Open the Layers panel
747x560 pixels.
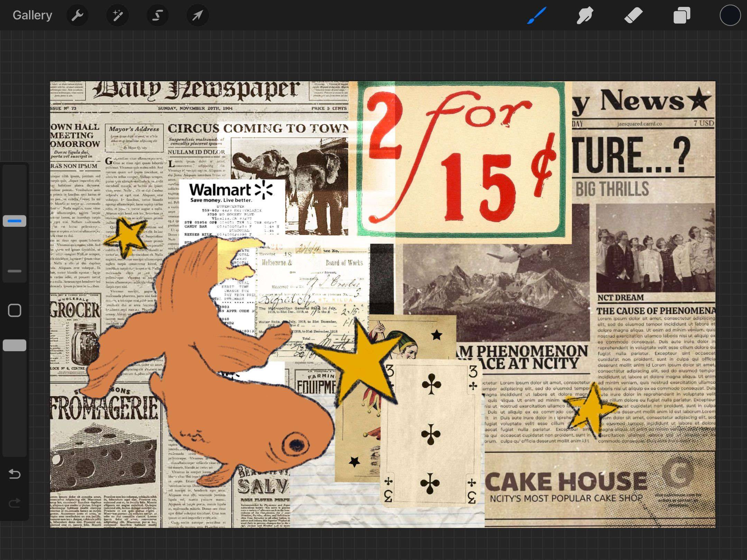coord(682,16)
